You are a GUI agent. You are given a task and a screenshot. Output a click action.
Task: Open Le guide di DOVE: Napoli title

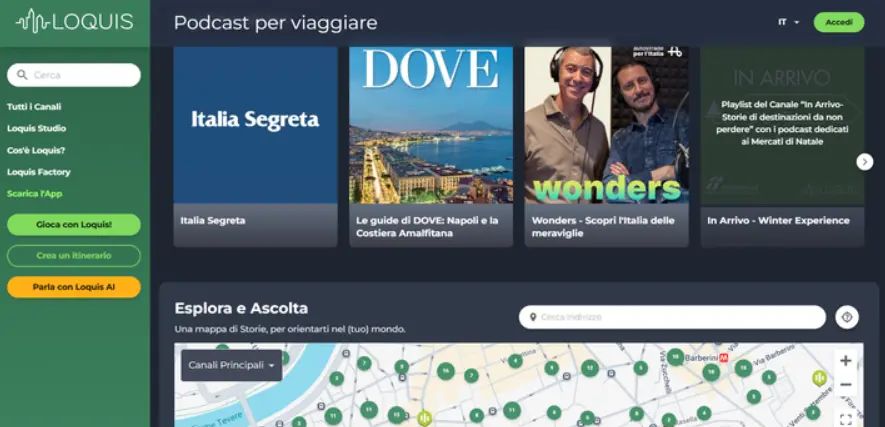pyautogui.click(x=427, y=227)
